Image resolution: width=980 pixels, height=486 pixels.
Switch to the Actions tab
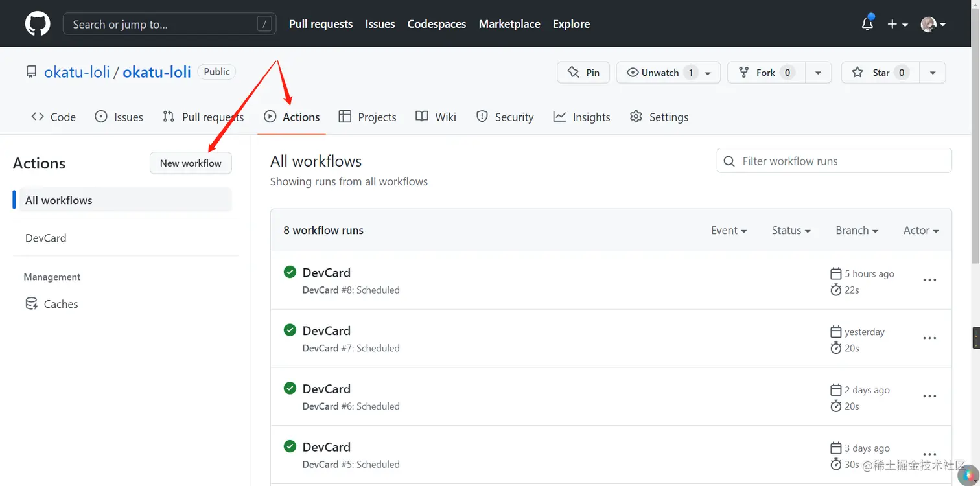tap(292, 117)
